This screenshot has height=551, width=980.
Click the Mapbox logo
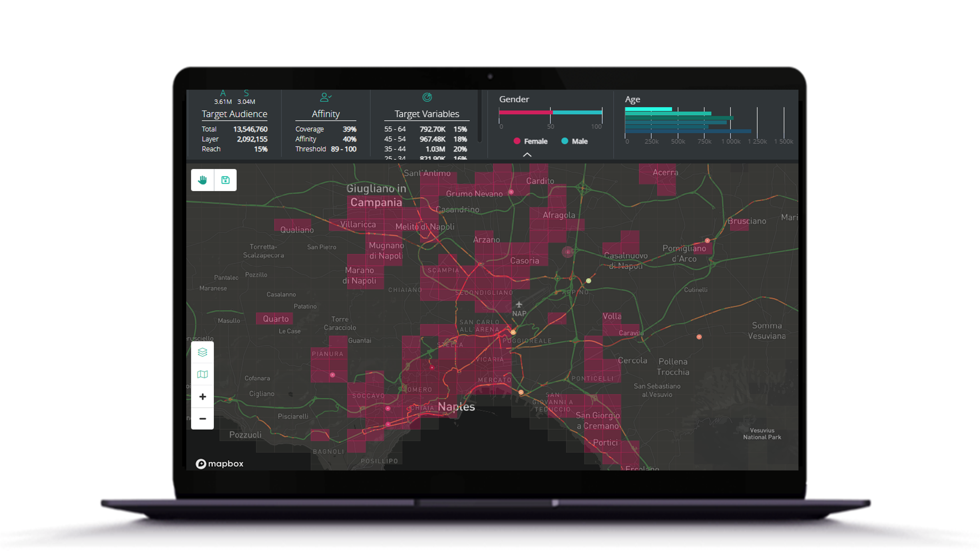[220, 464]
